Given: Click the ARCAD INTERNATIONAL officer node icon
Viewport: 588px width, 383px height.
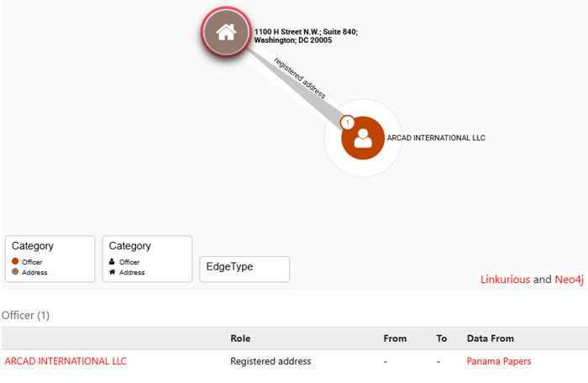Looking at the screenshot, I should tap(363, 138).
